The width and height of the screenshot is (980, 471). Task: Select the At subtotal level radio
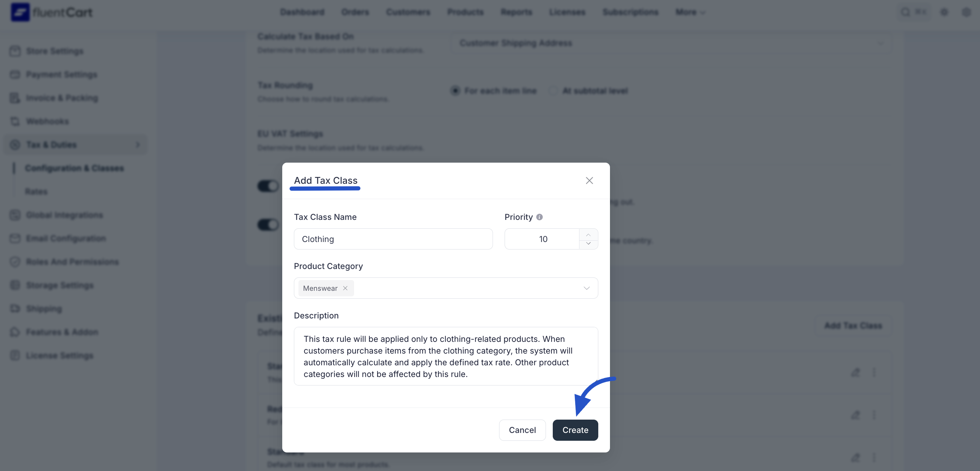pyautogui.click(x=553, y=91)
